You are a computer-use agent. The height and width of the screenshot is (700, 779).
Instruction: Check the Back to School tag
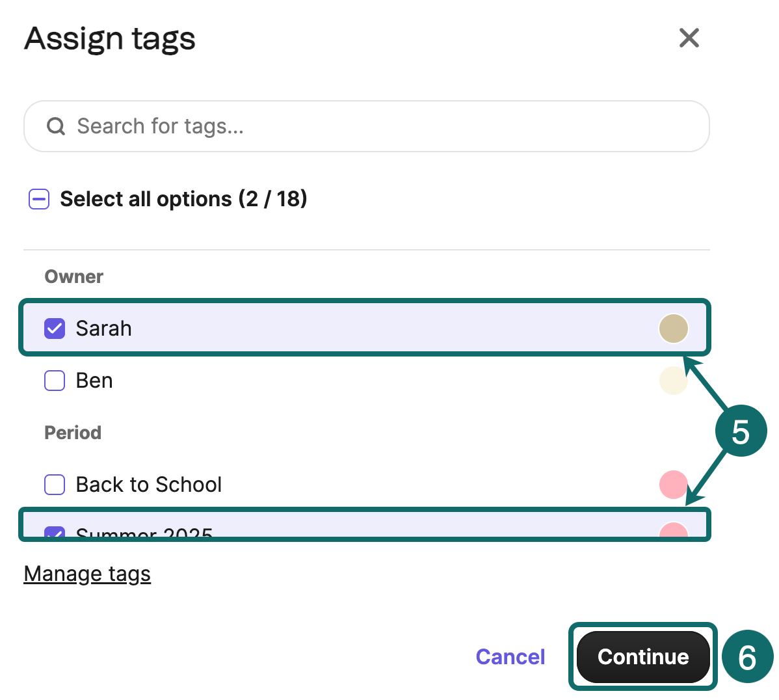[54, 485]
